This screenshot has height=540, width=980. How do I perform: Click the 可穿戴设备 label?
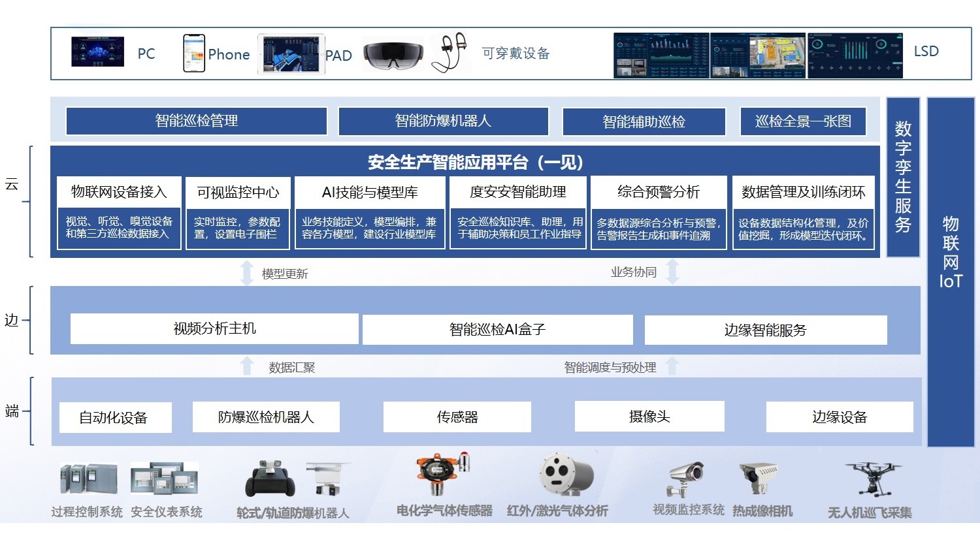click(x=516, y=54)
